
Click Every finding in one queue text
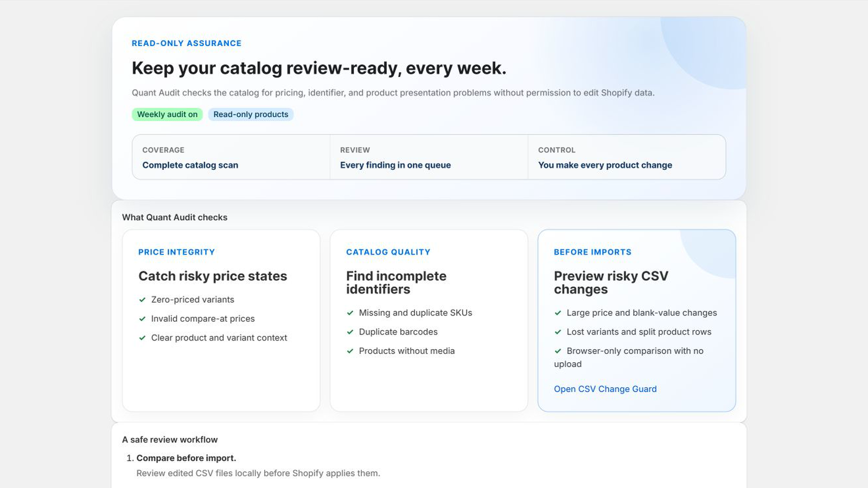[395, 165]
